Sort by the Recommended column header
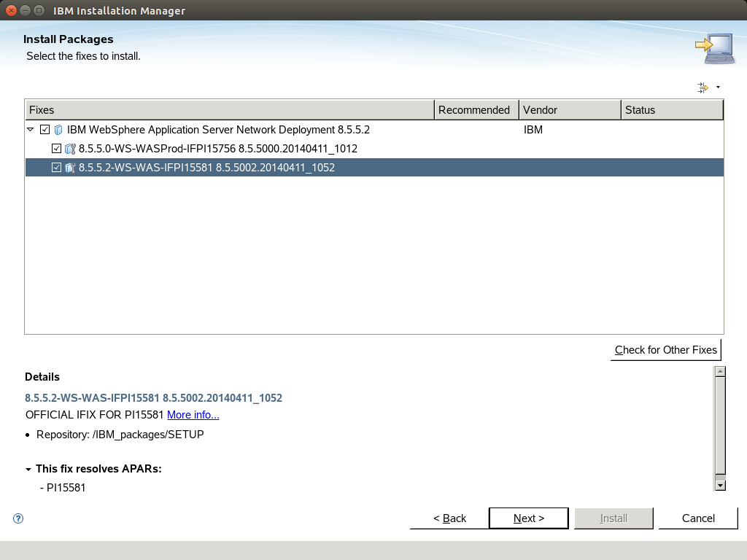747x560 pixels. pyautogui.click(x=476, y=110)
